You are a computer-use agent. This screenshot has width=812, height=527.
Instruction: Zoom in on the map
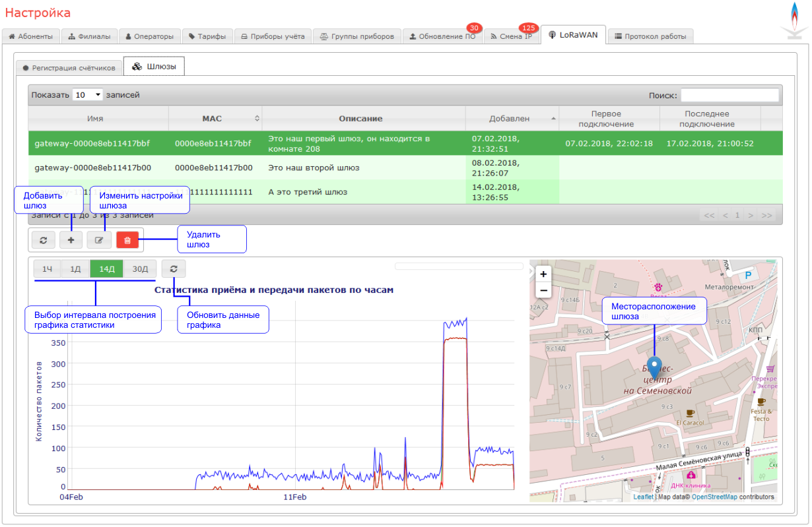(x=543, y=274)
